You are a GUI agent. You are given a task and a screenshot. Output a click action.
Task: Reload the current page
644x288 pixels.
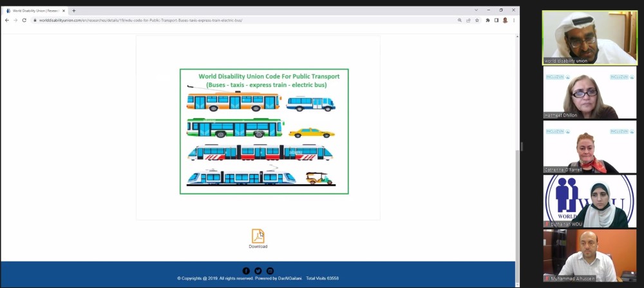pos(24,20)
